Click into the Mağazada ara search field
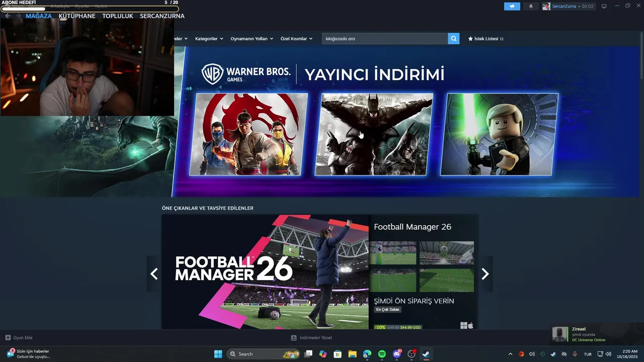This screenshot has height=362, width=644. click(385, 38)
